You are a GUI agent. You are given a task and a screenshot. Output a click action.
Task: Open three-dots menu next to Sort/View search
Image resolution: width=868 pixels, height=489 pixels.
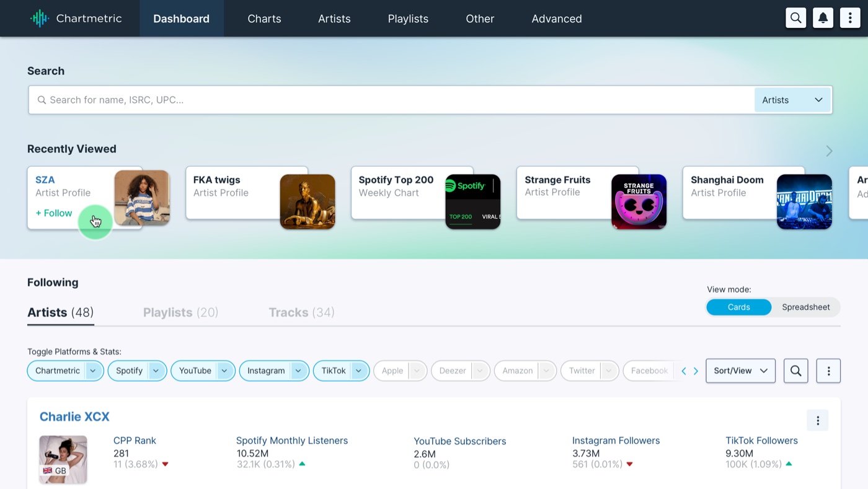(828, 371)
